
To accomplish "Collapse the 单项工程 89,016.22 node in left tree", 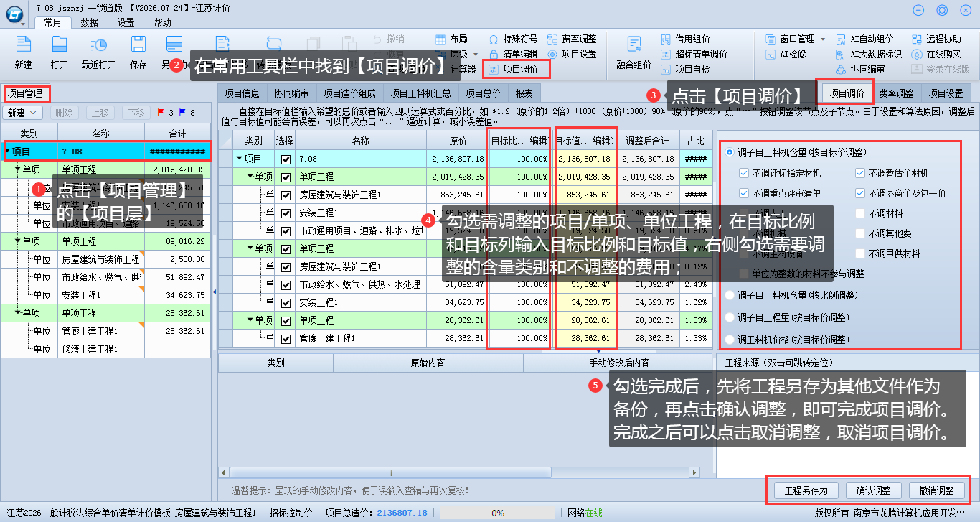I will click(17, 241).
